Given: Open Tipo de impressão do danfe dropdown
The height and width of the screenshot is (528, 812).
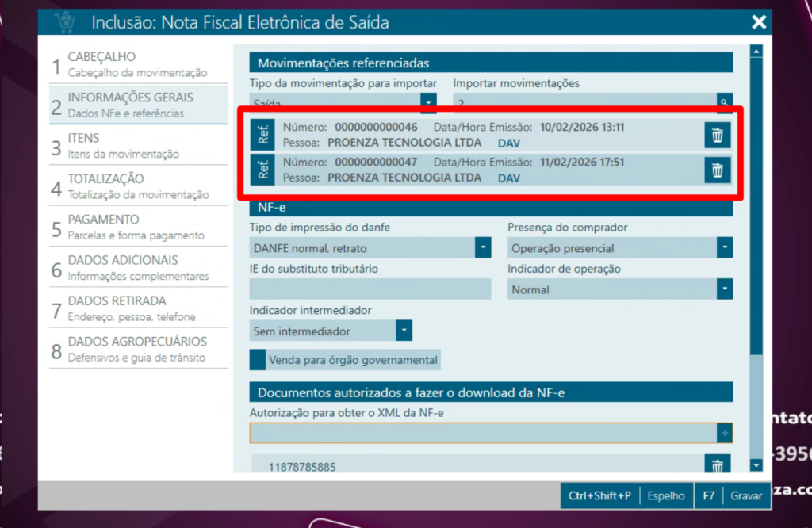Looking at the screenshot, I should pyautogui.click(x=483, y=248).
